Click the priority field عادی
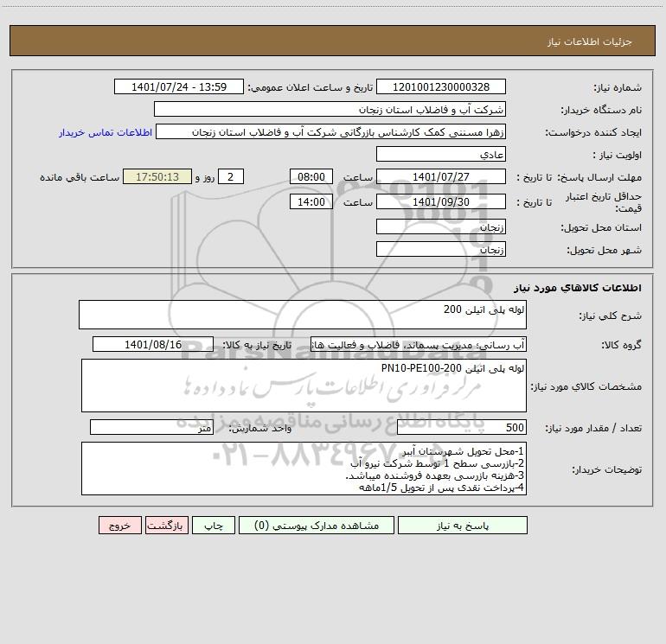666x644 pixels. pyautogui.click(x=441, y=155)
